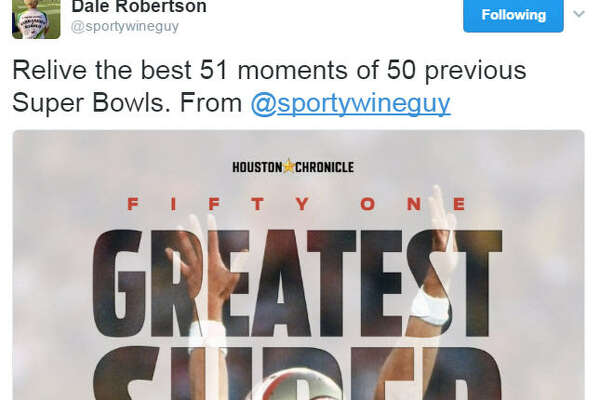Click the red FIFTY ONE heading

pos(297,204)
